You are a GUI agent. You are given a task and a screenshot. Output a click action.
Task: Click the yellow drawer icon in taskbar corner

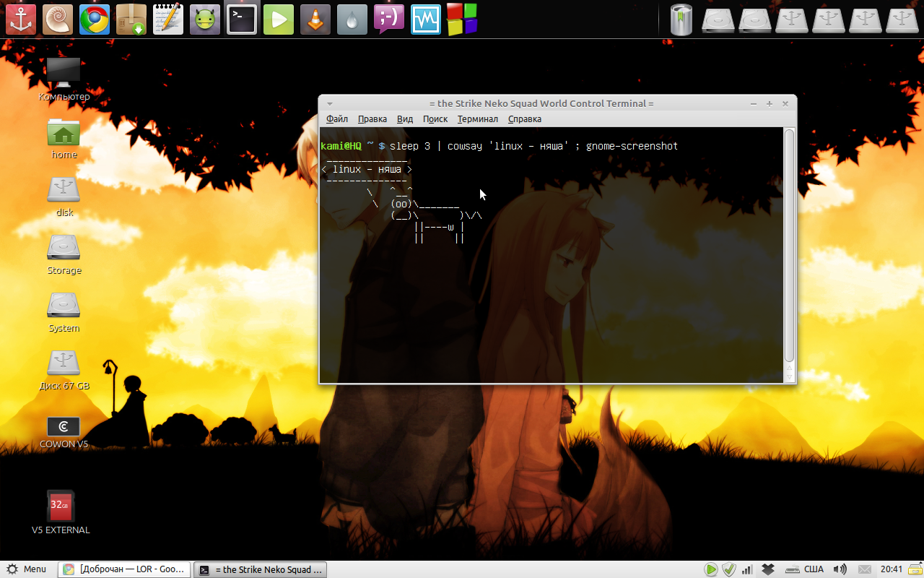[x=917, y=569]
